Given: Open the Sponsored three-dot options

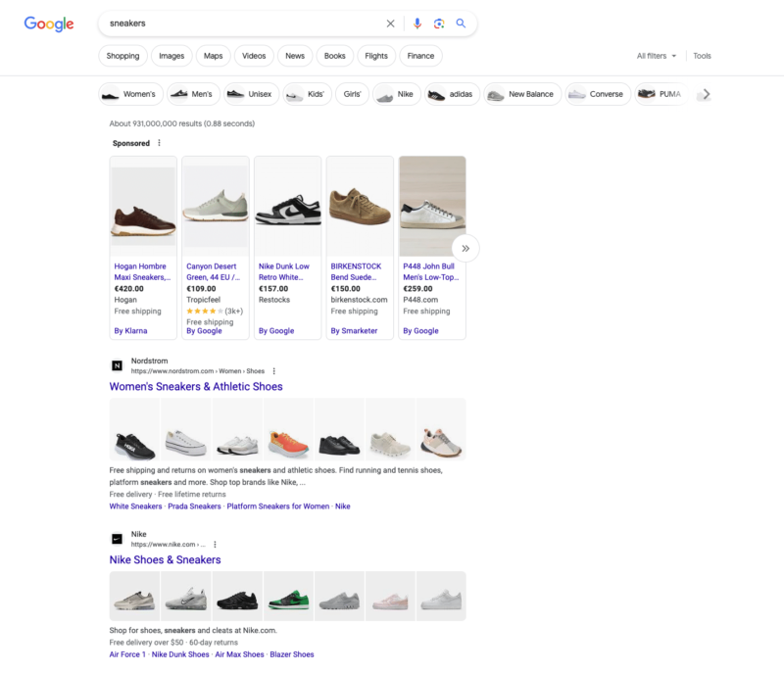Looking at the screenshot, I should (159, 143).
